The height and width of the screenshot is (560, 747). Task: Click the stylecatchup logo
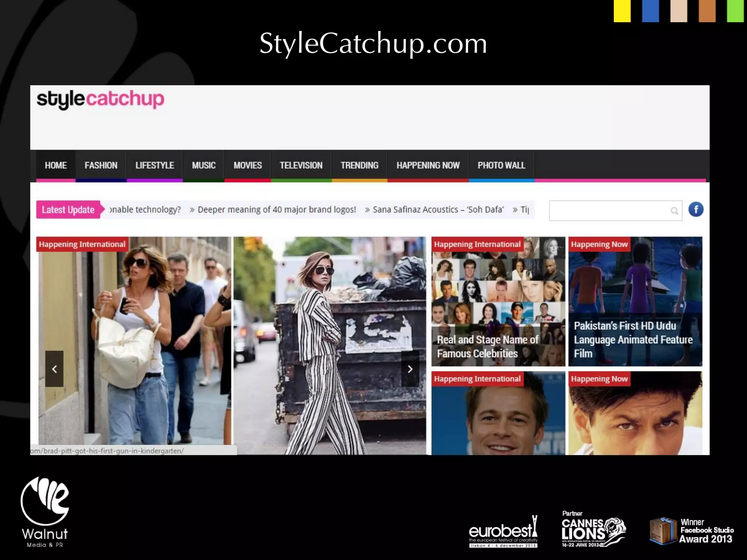coord(100,99)
